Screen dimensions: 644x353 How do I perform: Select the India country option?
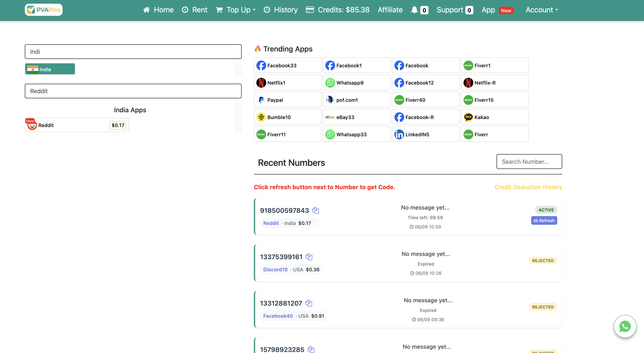[50, 69]
